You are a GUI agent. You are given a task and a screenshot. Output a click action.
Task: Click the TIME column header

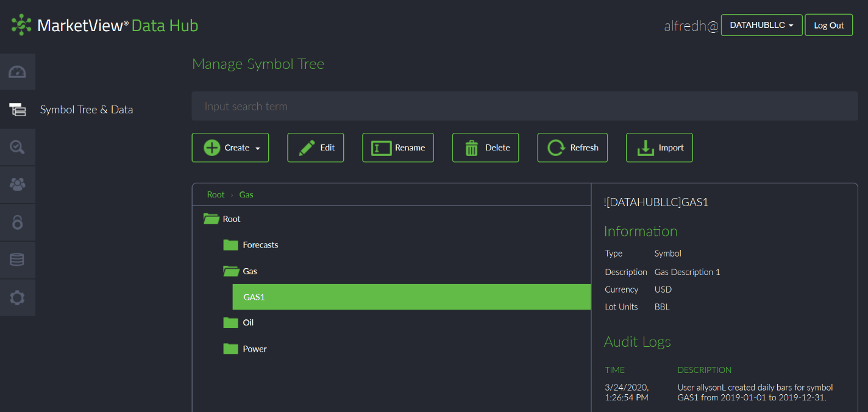click(614, 370)
